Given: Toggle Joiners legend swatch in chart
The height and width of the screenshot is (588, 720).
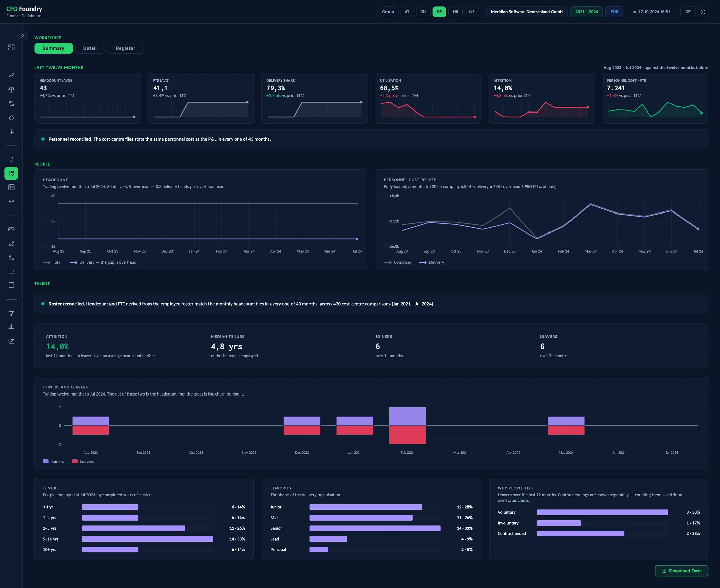Looking at the screenshot, I should pyautogui.click(x=46, y=461).
